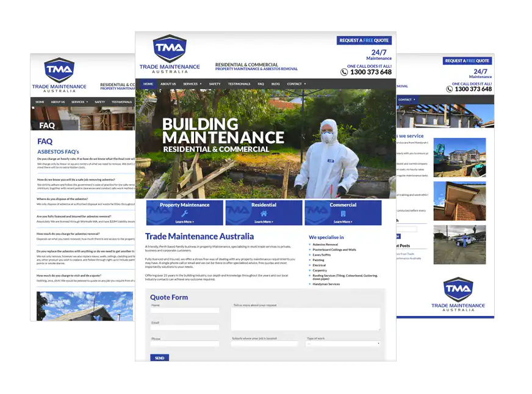Click the phone icon on right page header
The width and height of the screenshot is (532, 394).
[x=449, y=89]
